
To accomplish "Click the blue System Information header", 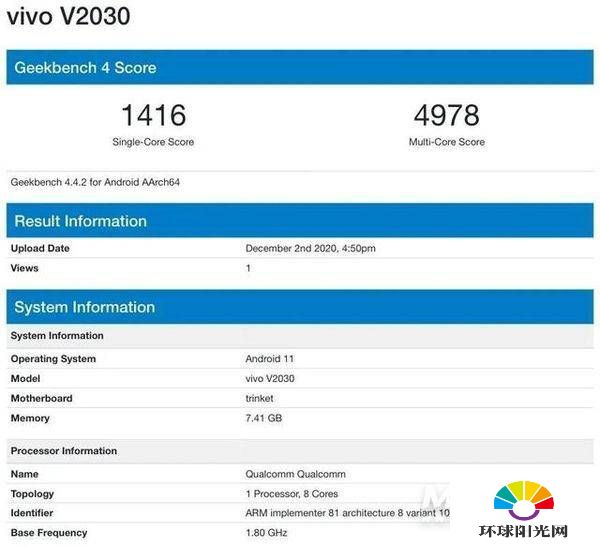I will coord(300,307).
